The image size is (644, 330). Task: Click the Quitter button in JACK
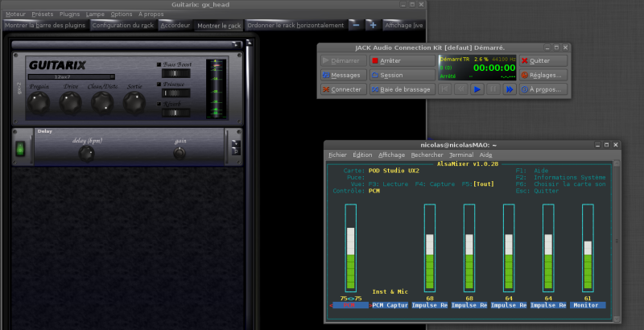click(x=543, y=60)
